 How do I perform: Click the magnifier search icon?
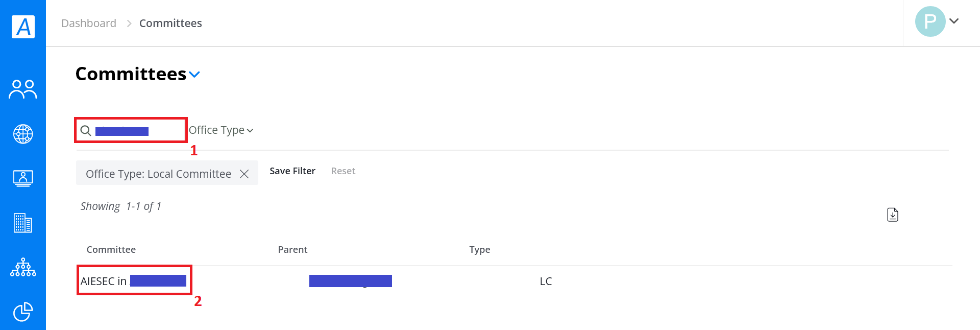[86, 131]
